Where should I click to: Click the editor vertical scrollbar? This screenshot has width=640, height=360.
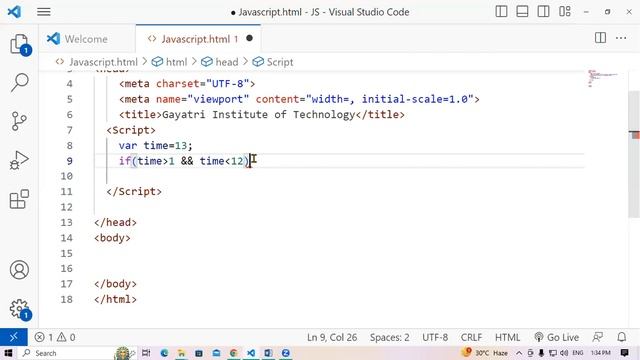tap(634, 155)
